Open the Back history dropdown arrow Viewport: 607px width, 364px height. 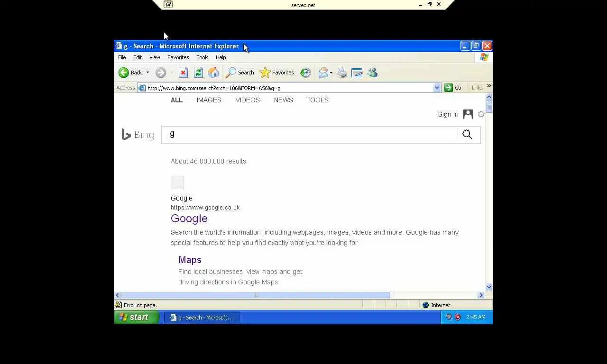147,73
